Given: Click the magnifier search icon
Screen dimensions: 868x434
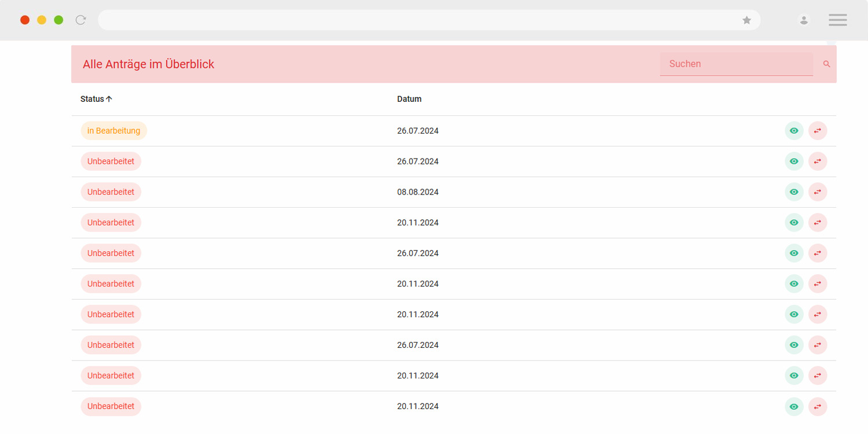Looking at the screenshot, I should click(827, 64).
